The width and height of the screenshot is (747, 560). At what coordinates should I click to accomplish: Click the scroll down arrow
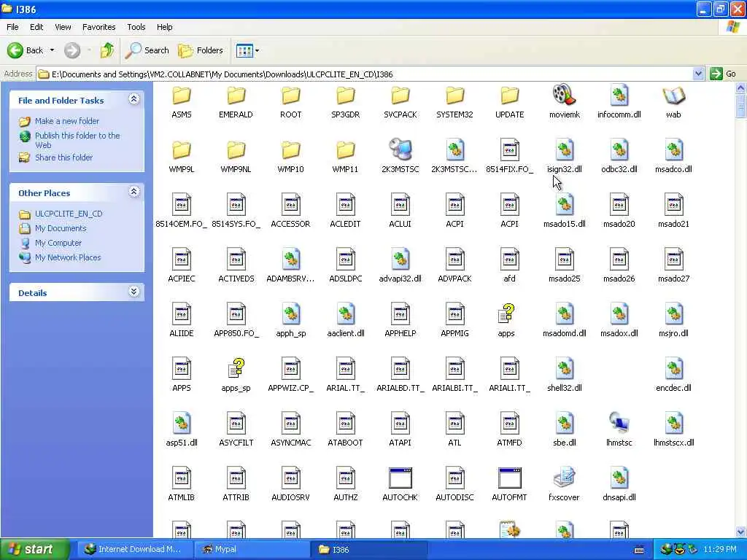pyautogui.click(x=741, y=532)
